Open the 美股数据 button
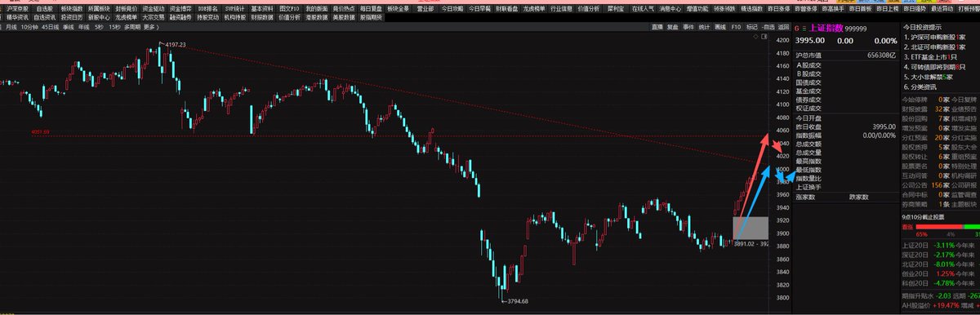 point(344,17)
